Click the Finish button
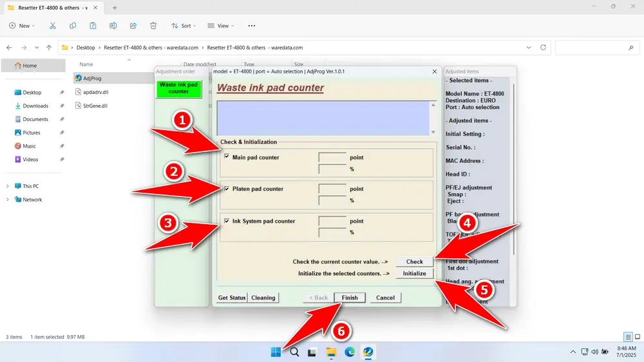The height and width of the screenshot is (362, 644). (350, 298)
